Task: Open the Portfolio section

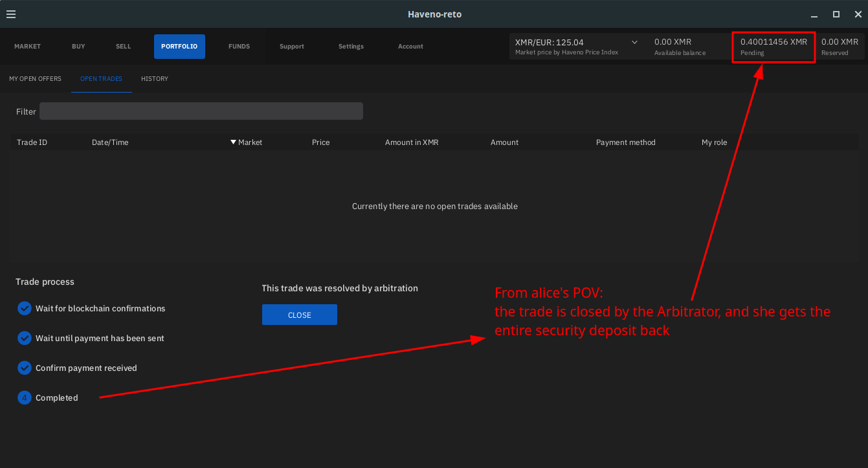Action: pos(179,47)
